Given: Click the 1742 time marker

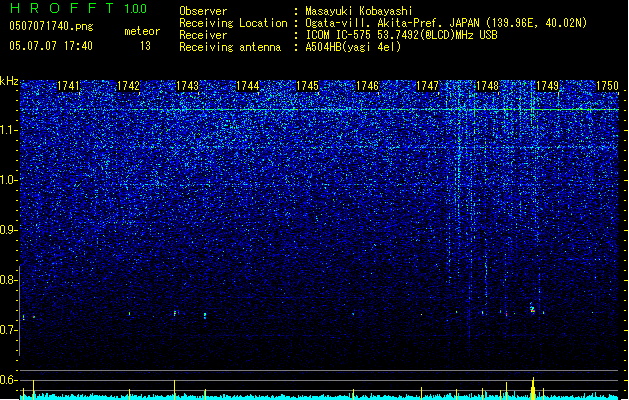Looking at the screenshot, I should [128, 86].
